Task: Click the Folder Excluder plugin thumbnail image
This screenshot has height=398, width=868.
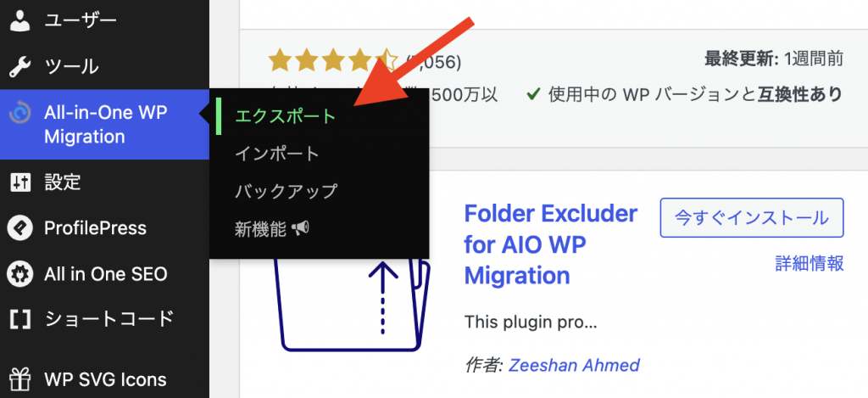Action: tap(350, 305)
